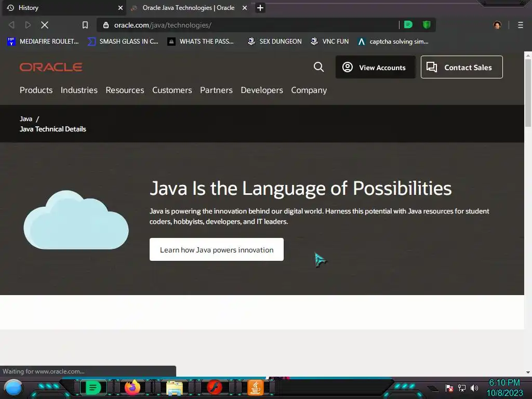Open the VNC FUN bookmark

(x=330, y=42)
